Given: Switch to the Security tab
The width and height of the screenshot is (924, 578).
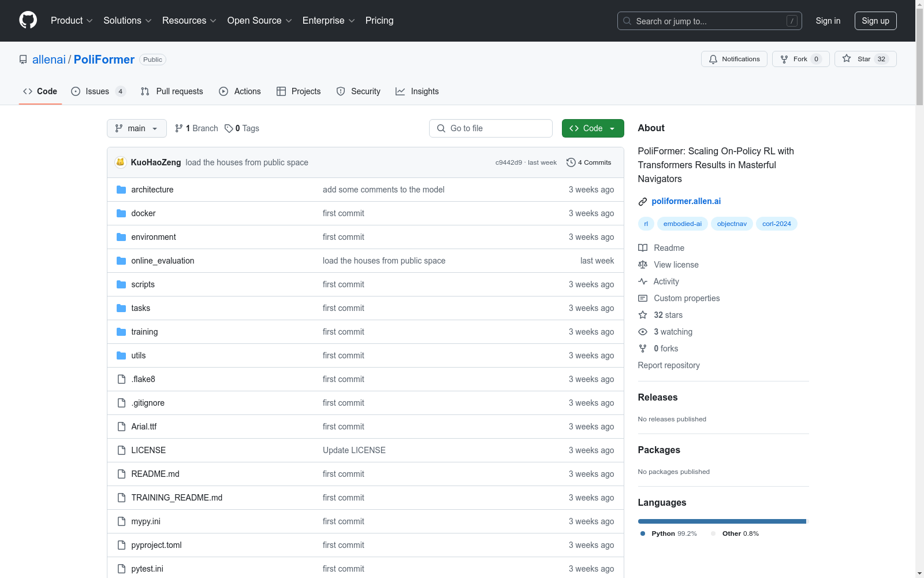Looking at the screenshot, I should tap(359, 91).
